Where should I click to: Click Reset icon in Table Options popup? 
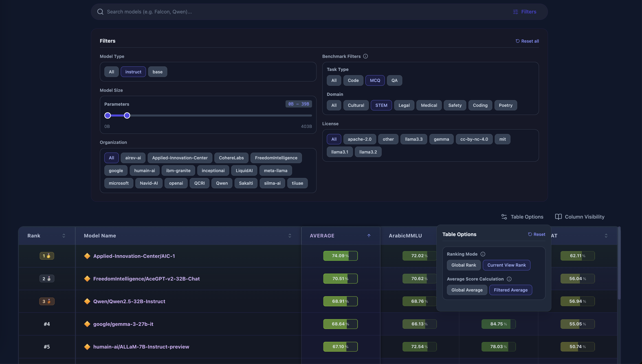tap(530, 234)
